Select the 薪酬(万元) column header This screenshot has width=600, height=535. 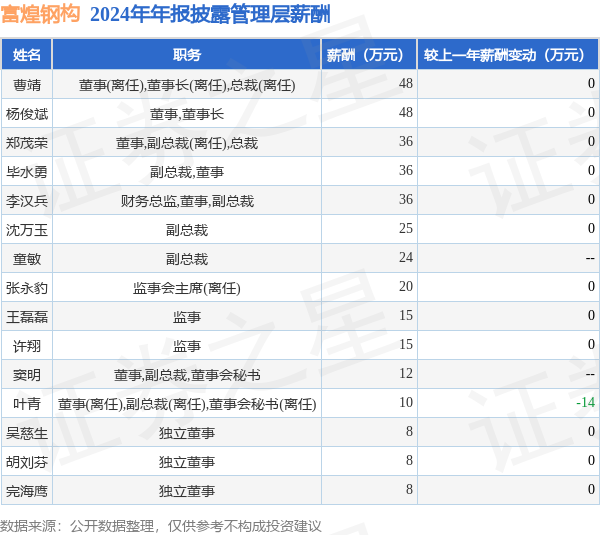tap(369, 55)
